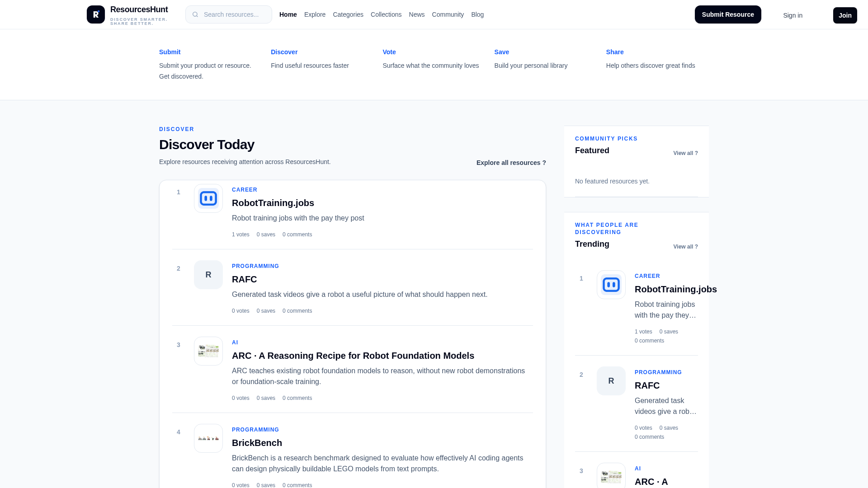Click CAREER tag in Trending sidebar
The height and width of the screenshot is (488, 868).
(x=647, y=276)
